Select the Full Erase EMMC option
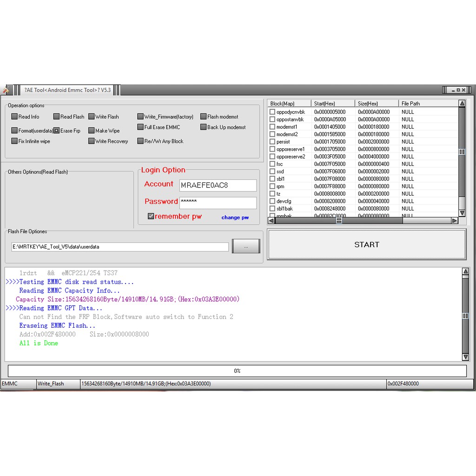This screenshot has width=476, height=476. 140,127
